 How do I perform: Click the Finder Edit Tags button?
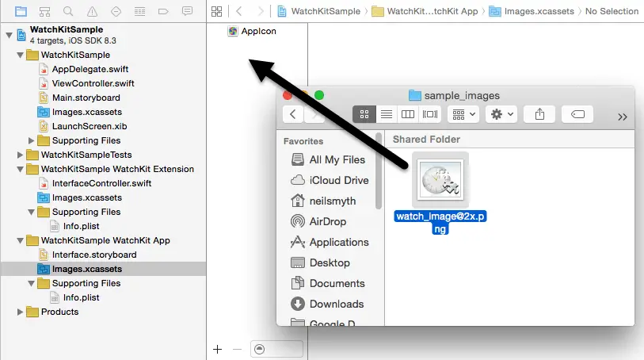click(577, 114)
